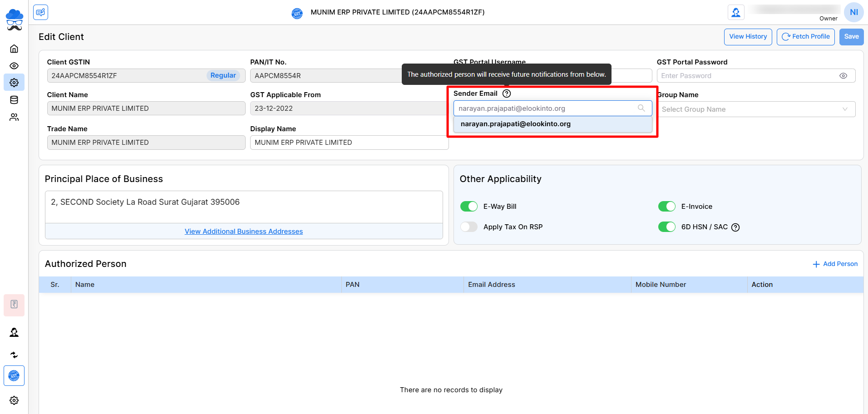Click the Regular badge in GSTIN field
Screen dimensions: 868x414
[223, 75]
